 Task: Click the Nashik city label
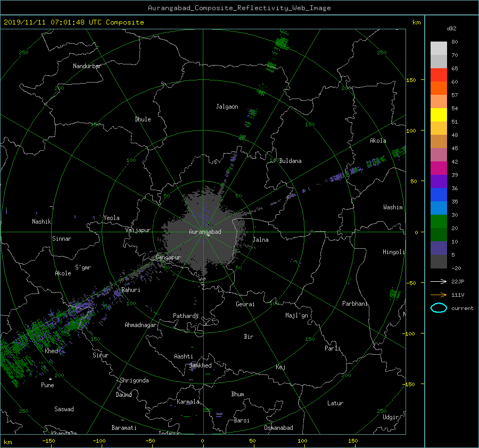[42, 222]
